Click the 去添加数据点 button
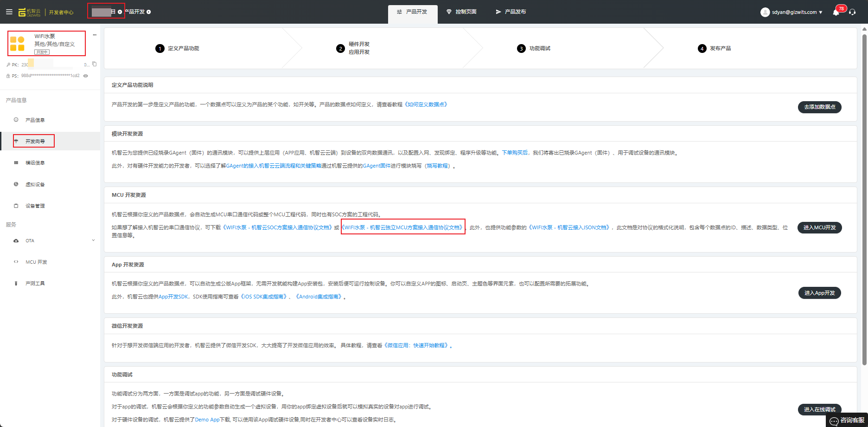Viewport: 868px width, 427px height. coord(819,107)
